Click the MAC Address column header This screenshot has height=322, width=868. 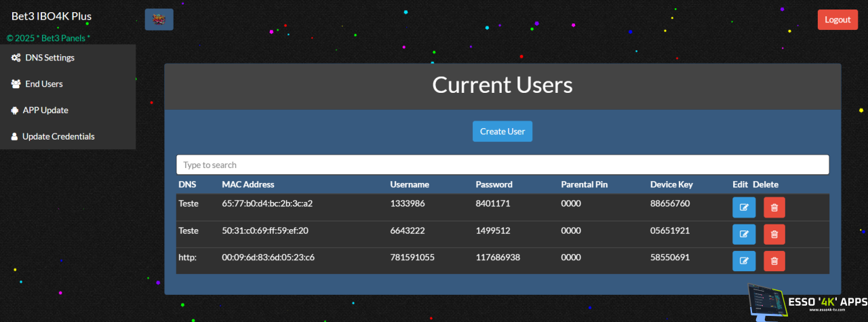[248, 184]
